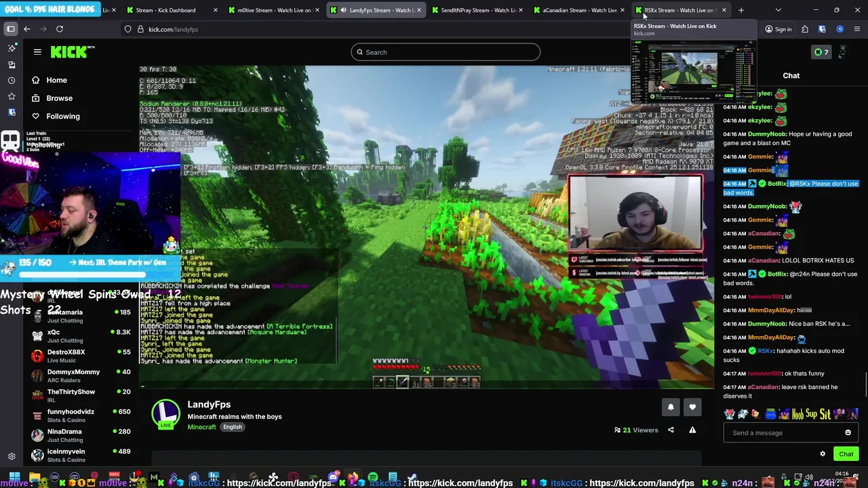868x488 pixels.
Task: Open TheThirtyShow channel in the sidebar
Action: pyautogui.click(x=81, y=396)
